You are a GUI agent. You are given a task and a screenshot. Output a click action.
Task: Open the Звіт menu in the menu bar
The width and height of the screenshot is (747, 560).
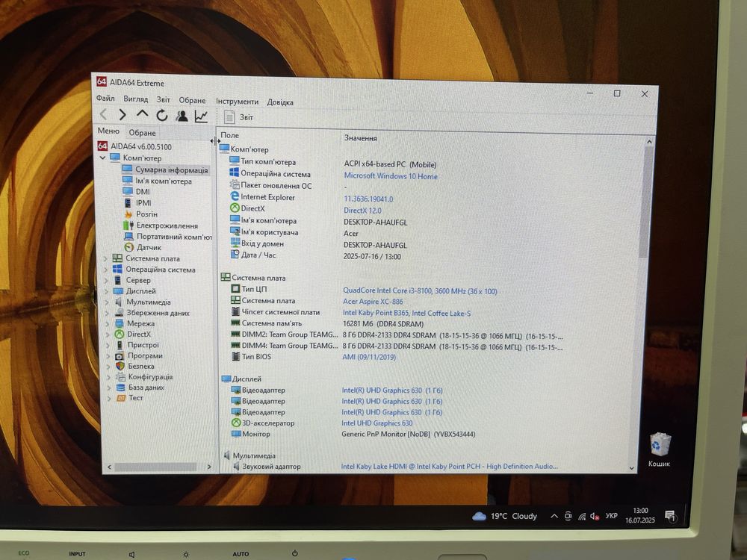[x=163, y=99]
